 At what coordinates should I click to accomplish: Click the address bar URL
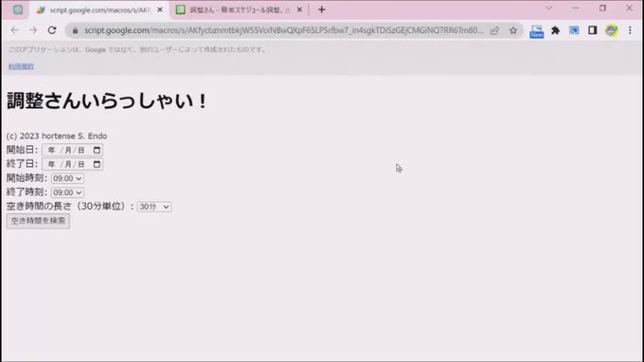pos(284,30)
